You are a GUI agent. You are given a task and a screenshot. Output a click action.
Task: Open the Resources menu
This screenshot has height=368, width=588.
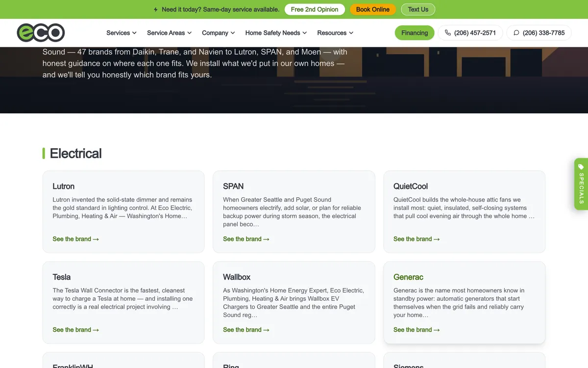[335, 33]
